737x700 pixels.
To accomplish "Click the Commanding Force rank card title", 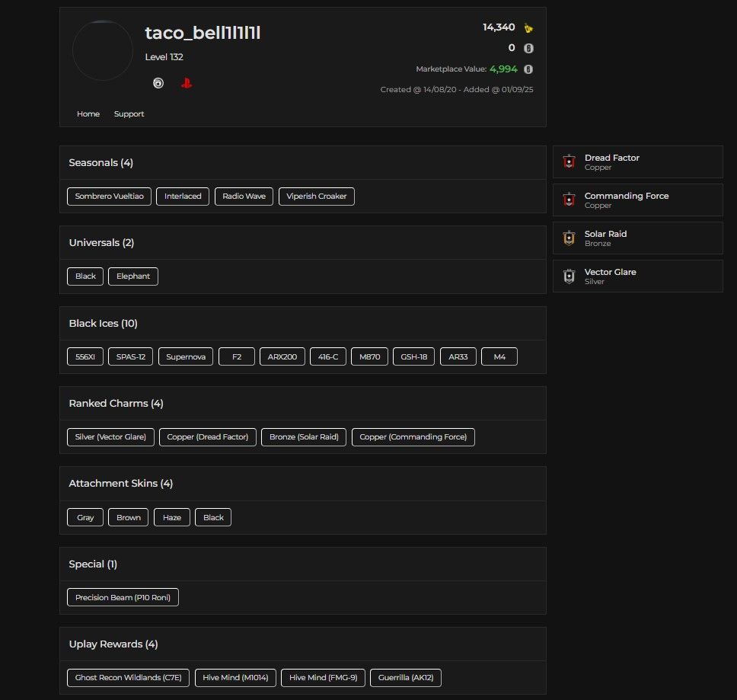I will tap(627, 196).
